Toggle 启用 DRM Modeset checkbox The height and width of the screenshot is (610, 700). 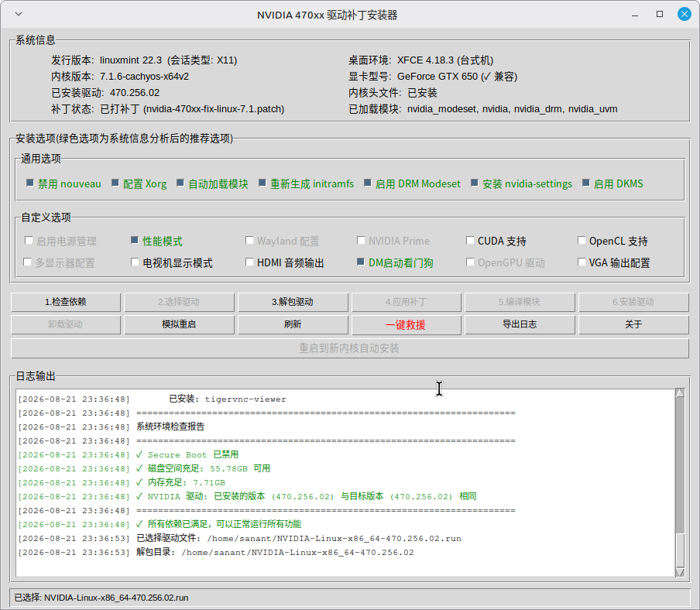point(367,183)
